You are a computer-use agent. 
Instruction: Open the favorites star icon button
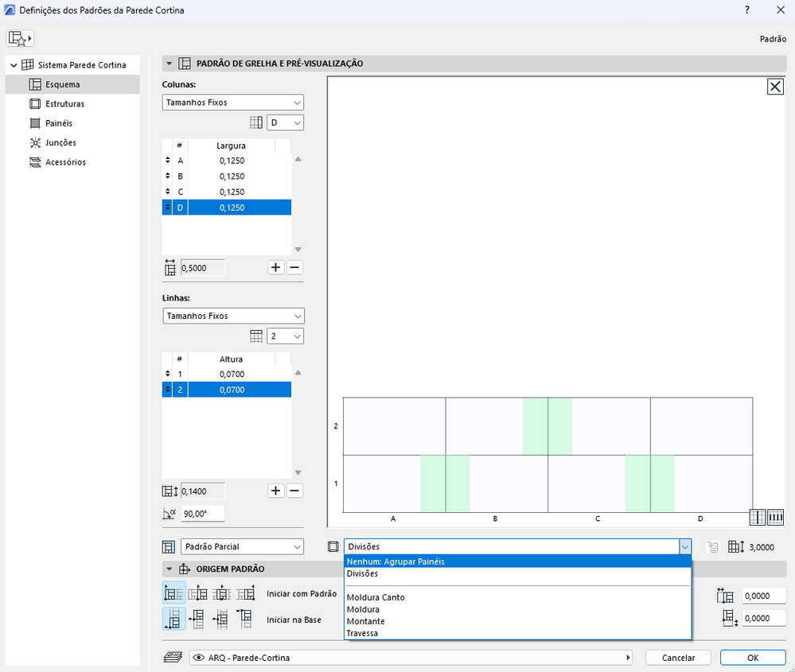tap(20, 38)
